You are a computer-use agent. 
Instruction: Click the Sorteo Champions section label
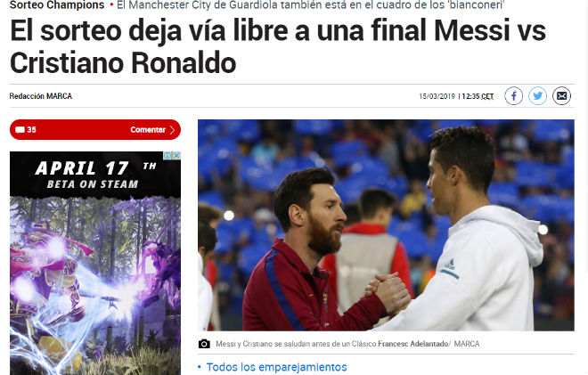pyautogui.click(x=57, y=4)
